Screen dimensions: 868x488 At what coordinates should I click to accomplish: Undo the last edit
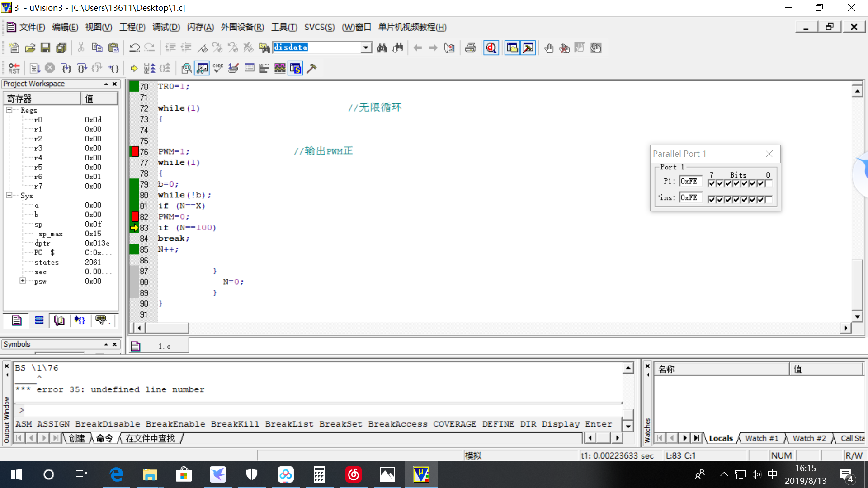[x=134, y=47]
